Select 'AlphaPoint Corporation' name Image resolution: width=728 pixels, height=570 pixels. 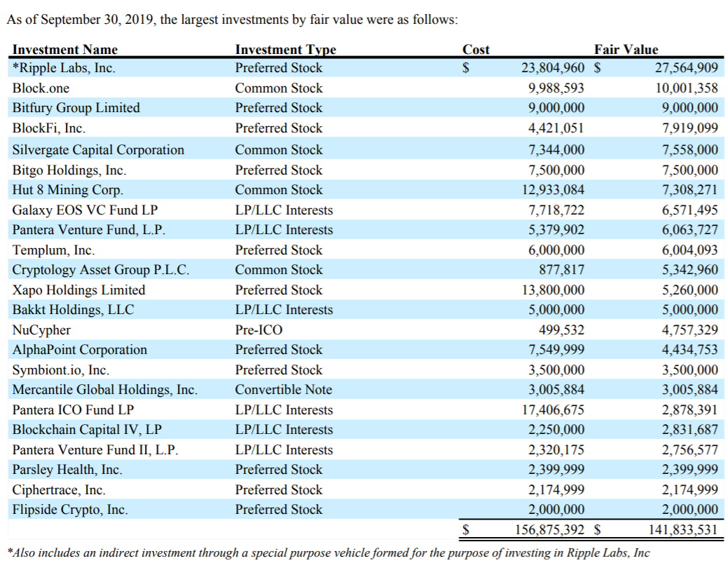[x=79, y=350]
